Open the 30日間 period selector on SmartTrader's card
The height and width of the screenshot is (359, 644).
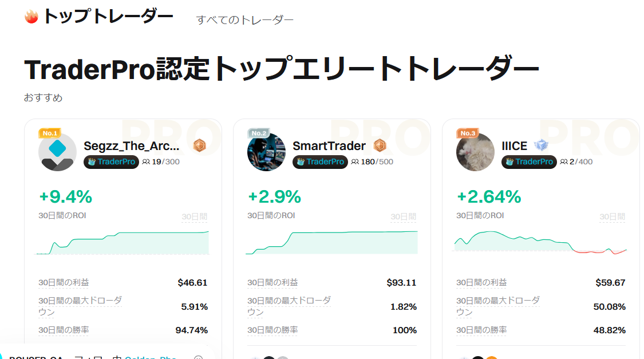coord(404,217)
